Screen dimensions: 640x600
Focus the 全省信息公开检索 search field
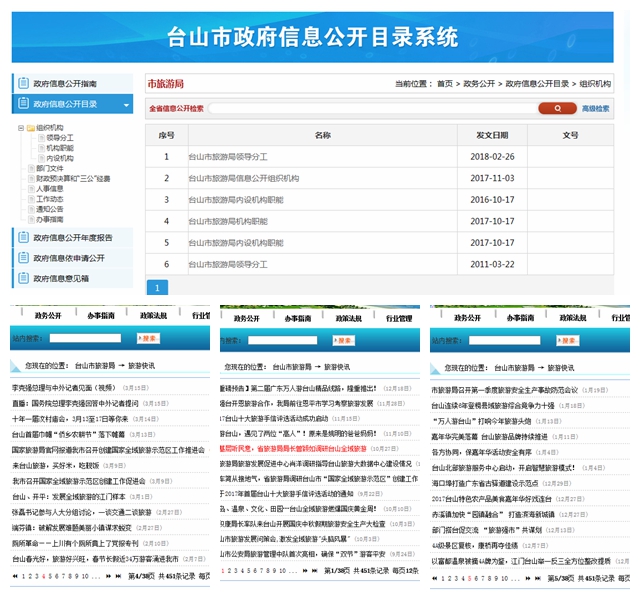(x=370, y=108)
